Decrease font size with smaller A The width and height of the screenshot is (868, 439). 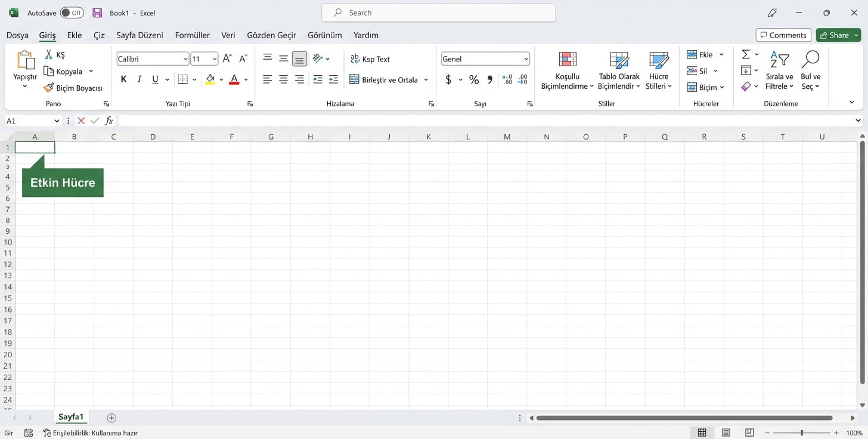pos(243,58)
